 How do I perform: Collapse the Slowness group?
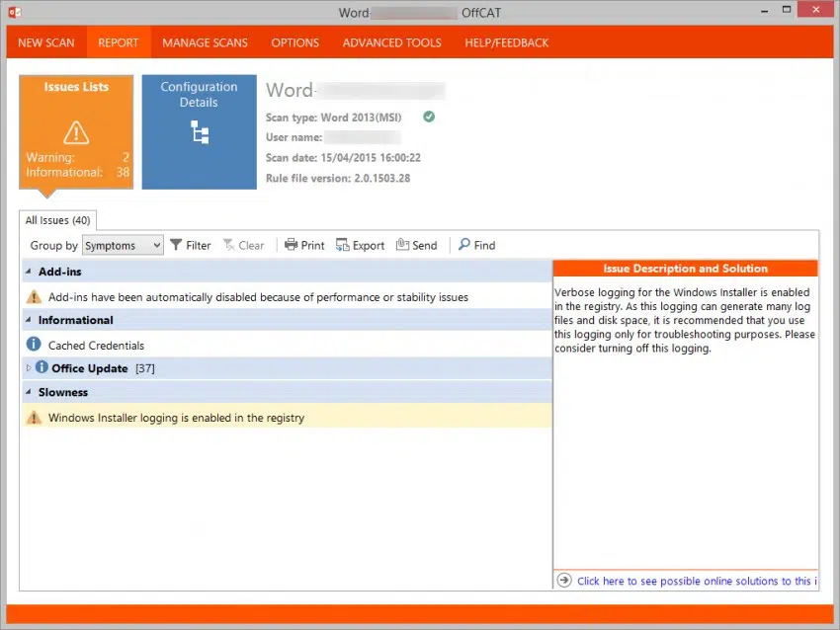[29, 392]
